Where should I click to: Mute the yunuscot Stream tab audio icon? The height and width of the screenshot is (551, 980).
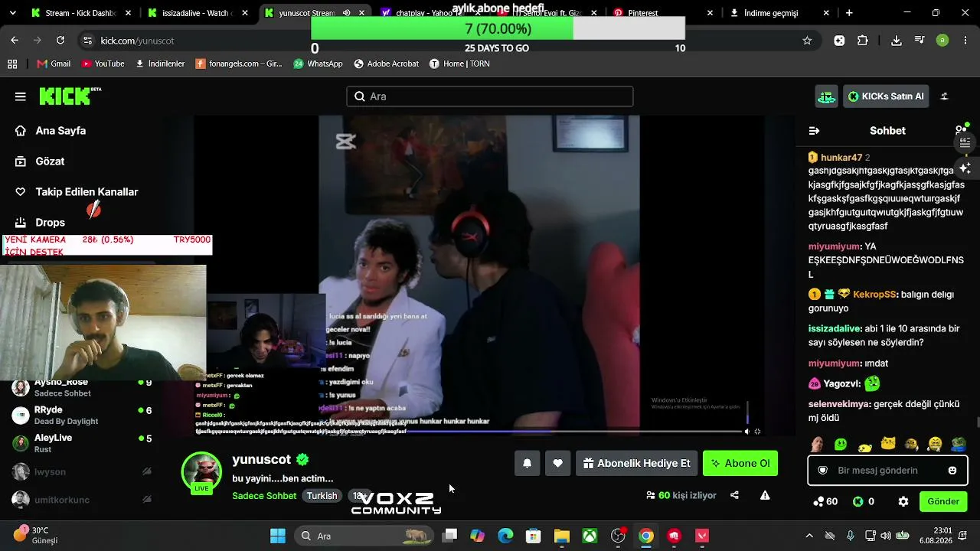pyautogui.click(x=347, y=13)
